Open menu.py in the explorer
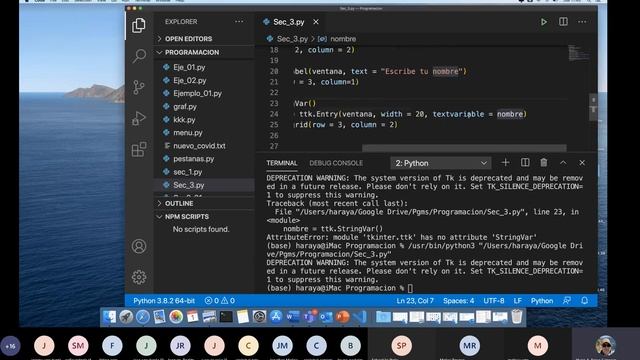The width and height of the screenshot is (640, 360). (204, 133)
